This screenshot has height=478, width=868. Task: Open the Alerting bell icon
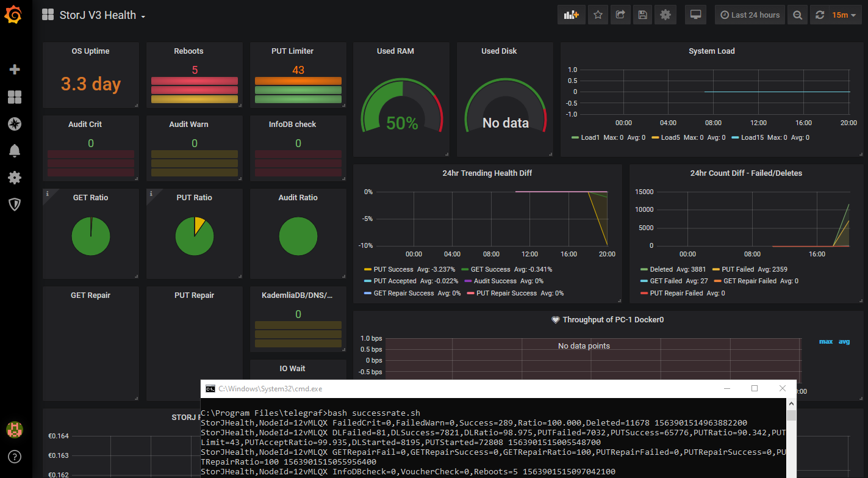tap(15, 151)
